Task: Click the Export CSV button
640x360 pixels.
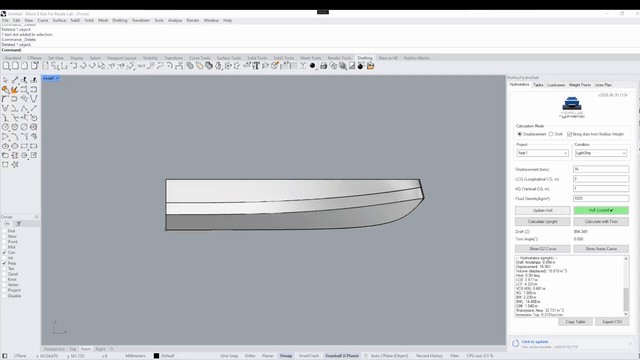Action: [612, 322]
